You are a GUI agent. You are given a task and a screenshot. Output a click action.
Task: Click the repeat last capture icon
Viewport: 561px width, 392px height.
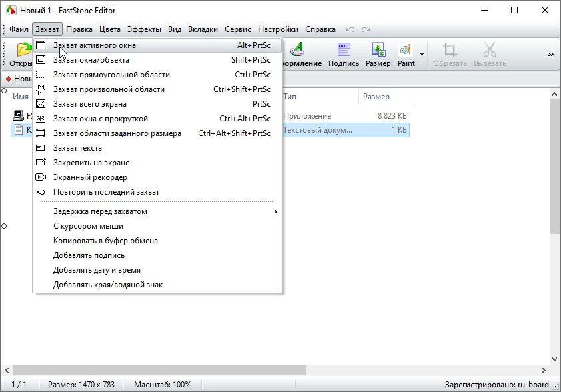click(x=41, y=192)
